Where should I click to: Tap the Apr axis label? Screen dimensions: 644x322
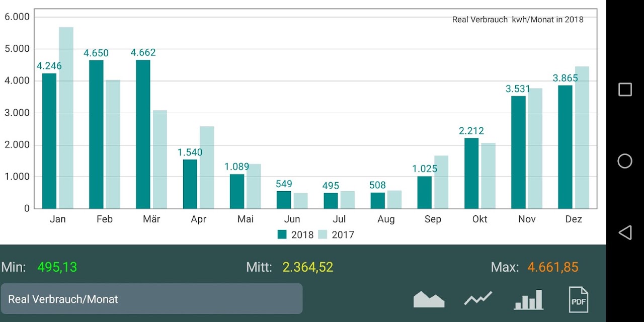tap(198, 220)
